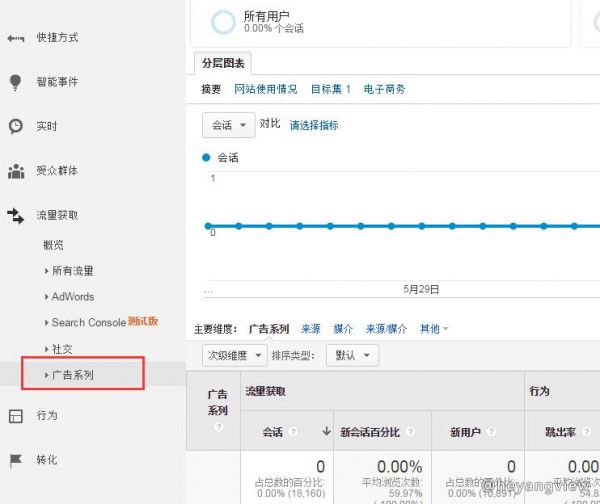Click the 受众群体 people icon

tap(15, 171)
